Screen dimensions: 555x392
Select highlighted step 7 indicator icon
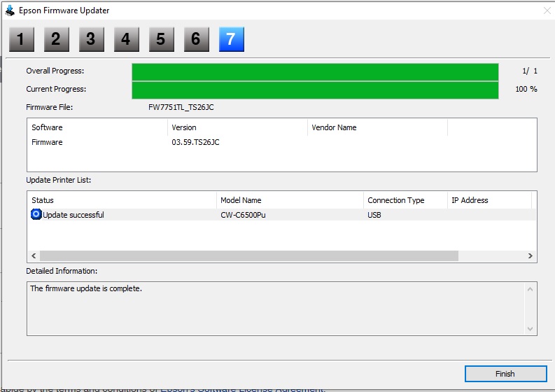tap(232, 39)
